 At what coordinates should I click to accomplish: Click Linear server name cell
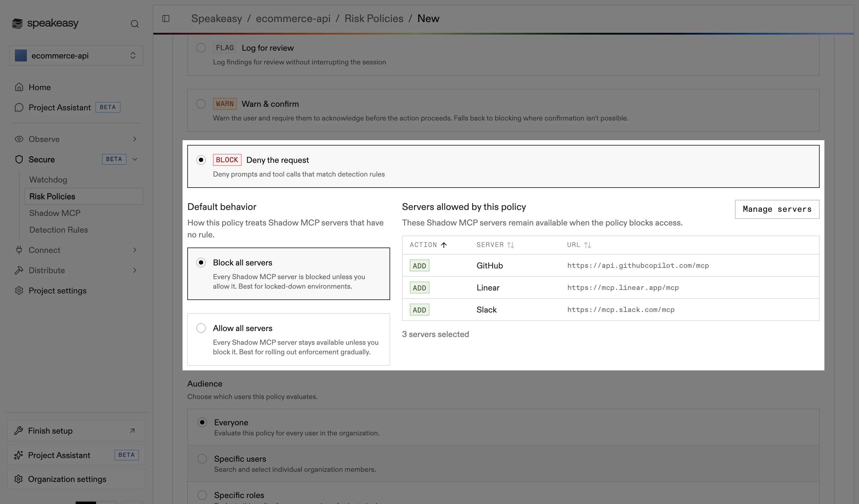tap(488, 287)
